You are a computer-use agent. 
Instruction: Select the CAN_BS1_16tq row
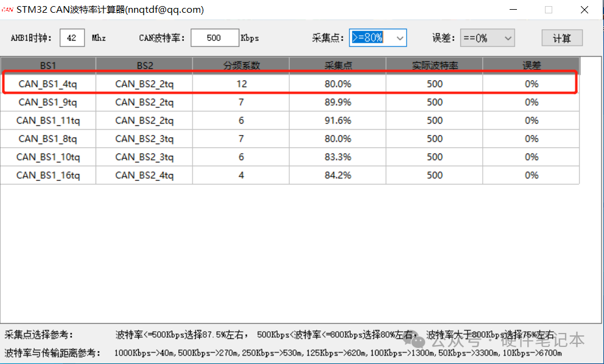[x=49, y=175]
